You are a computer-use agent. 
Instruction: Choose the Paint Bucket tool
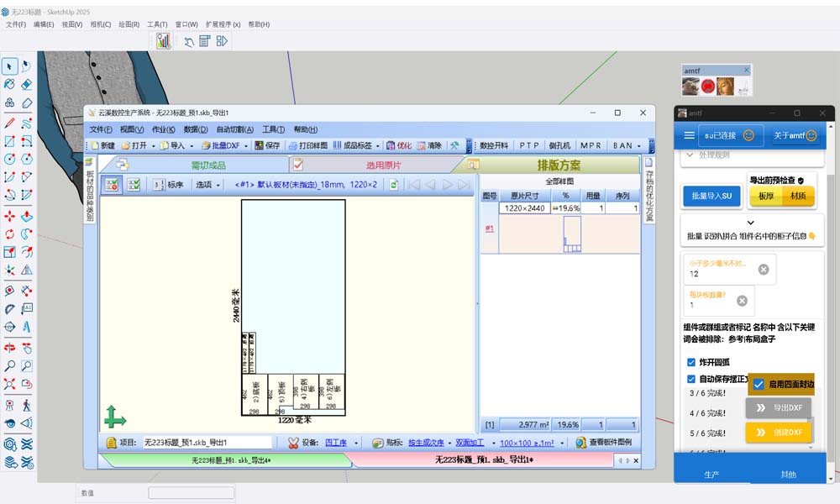pos(9,84)
